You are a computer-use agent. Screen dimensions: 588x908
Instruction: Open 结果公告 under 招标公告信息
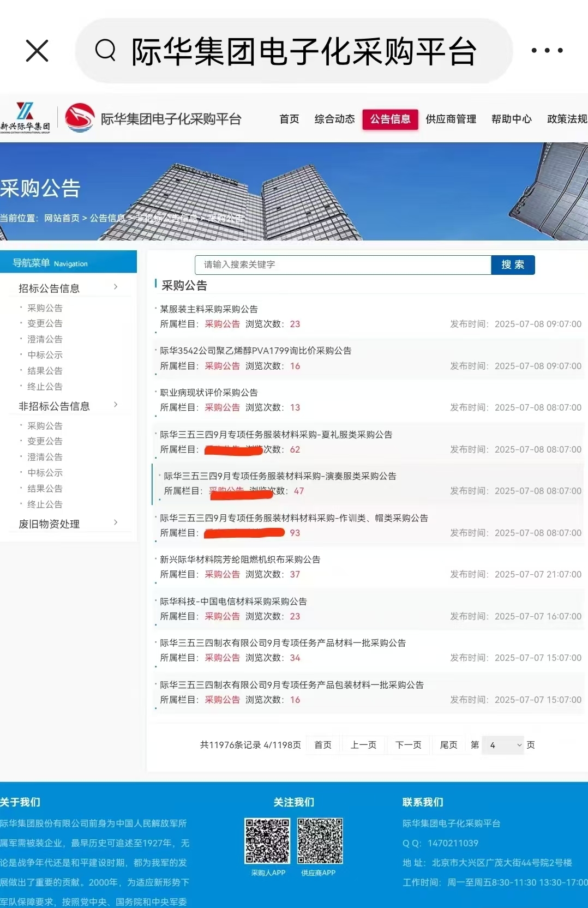point(45,371)
